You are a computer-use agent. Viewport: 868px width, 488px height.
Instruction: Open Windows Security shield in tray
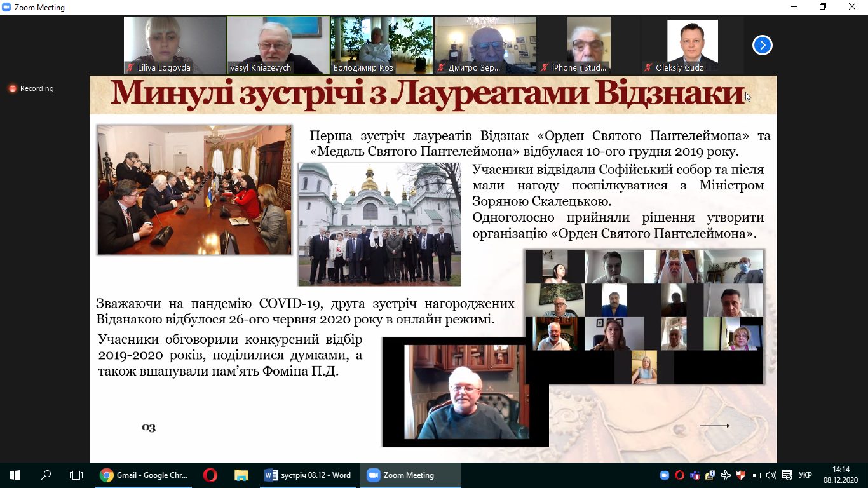pyautogui.click(x=740, y=475)
